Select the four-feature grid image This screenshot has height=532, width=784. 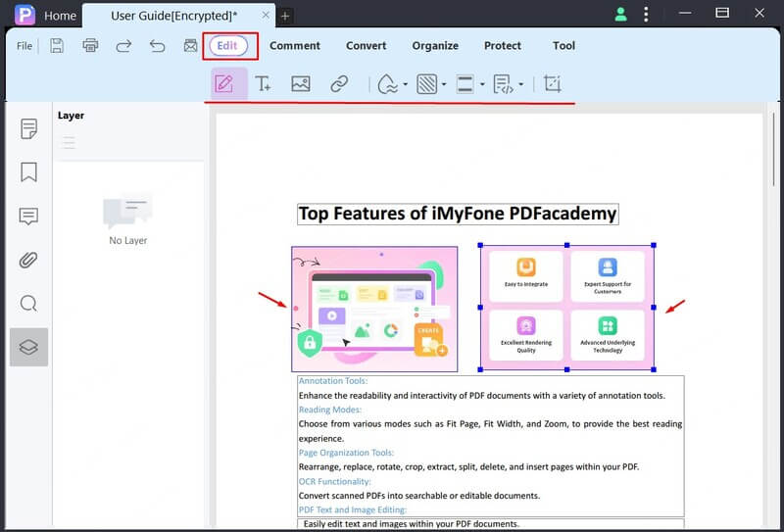click(x=567, y=307)
